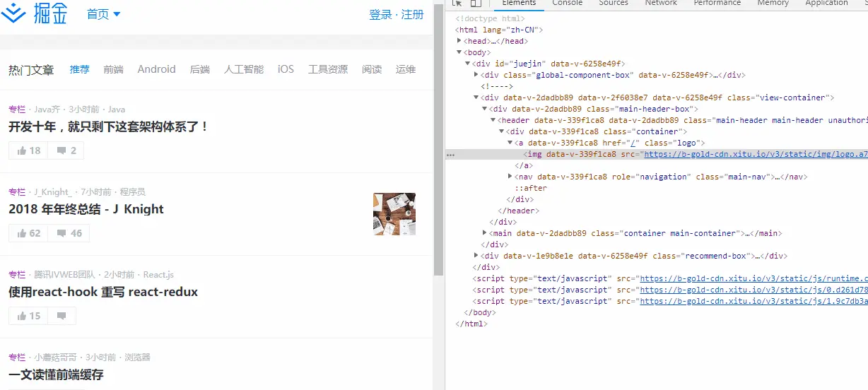Click the 登录 login link
Screen dimensions: 868x390
pos(380,14)
